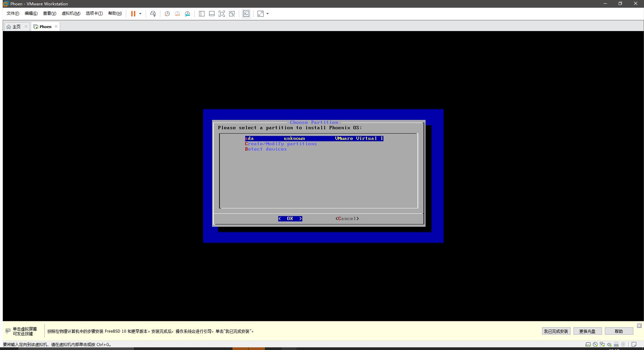This screenshot has width=644, height=350.
Task: Click the hard disk status icon
Action: click(588, 344)
